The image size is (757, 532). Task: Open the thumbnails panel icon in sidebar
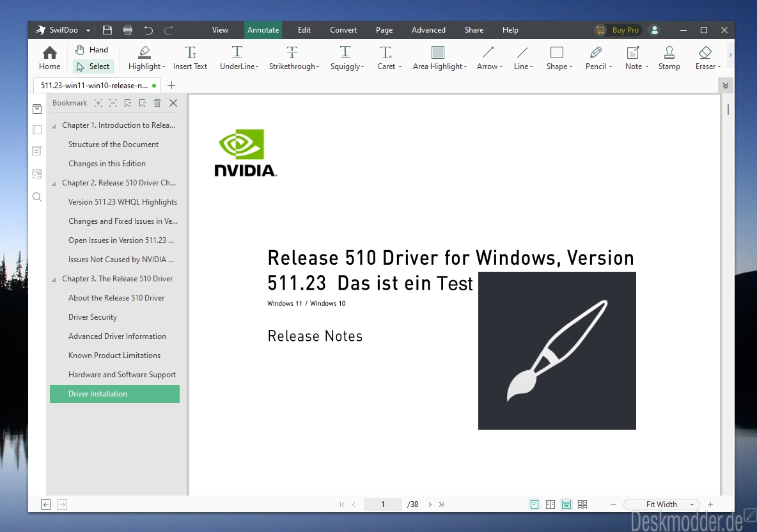(x=37, y=130)
